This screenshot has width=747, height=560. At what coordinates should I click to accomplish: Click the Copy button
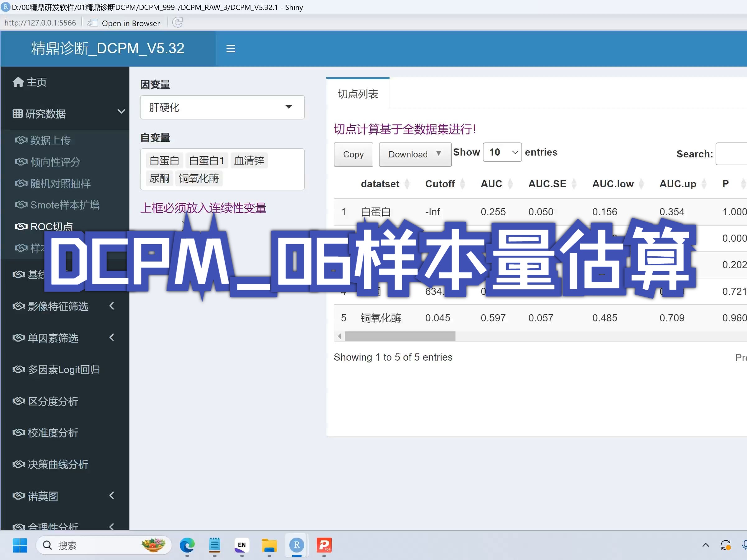(x=353, y=154)
